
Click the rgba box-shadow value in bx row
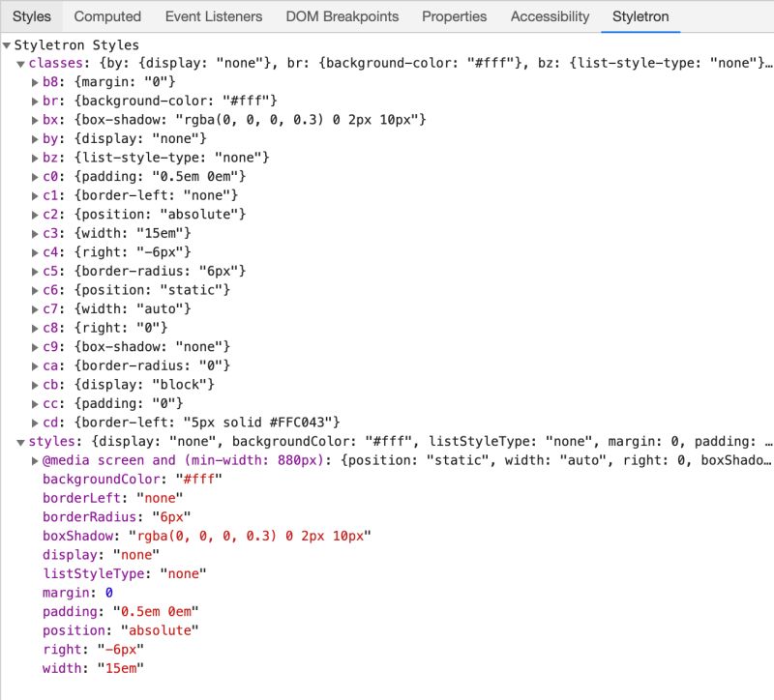point(297,120)
